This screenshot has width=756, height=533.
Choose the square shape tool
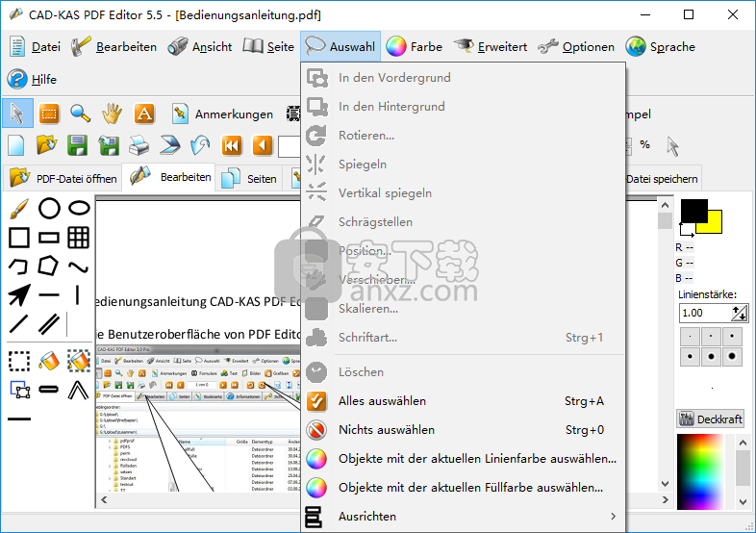coord(19,238)
